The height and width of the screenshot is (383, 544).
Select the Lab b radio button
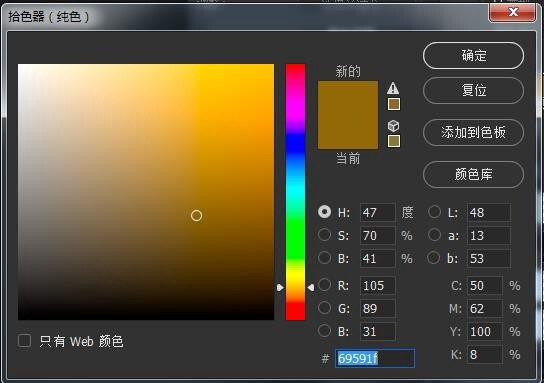click(x=434, y=258)
